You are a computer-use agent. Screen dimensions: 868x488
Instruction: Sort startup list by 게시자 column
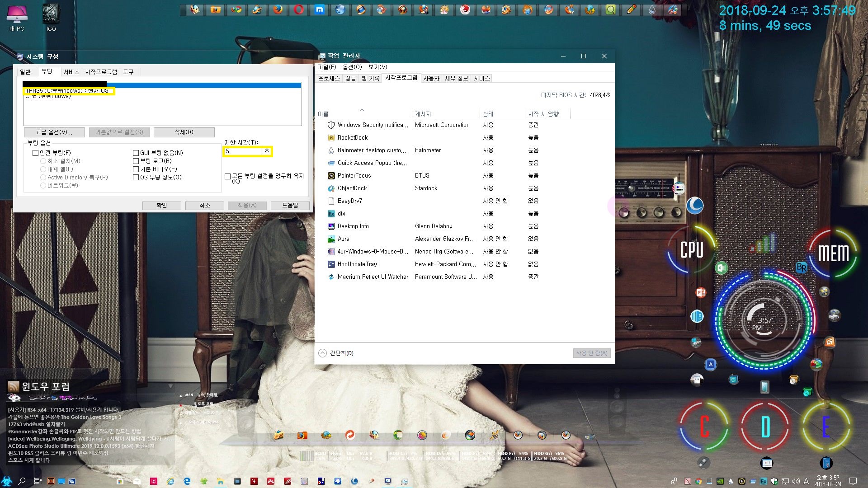[x=446, y=114]
